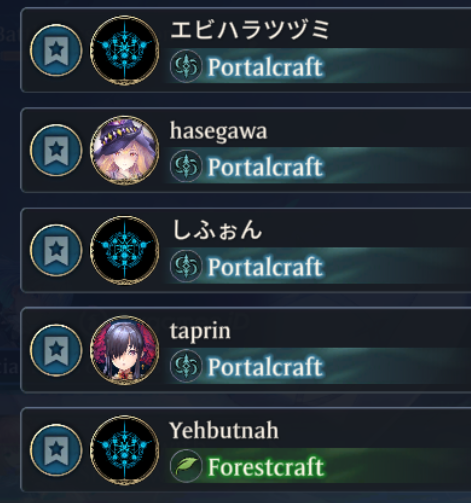The height and width of the screenshot is (503, 471).
Task: Click the bookmark star icon for taprin
Action: click(56, 350)
